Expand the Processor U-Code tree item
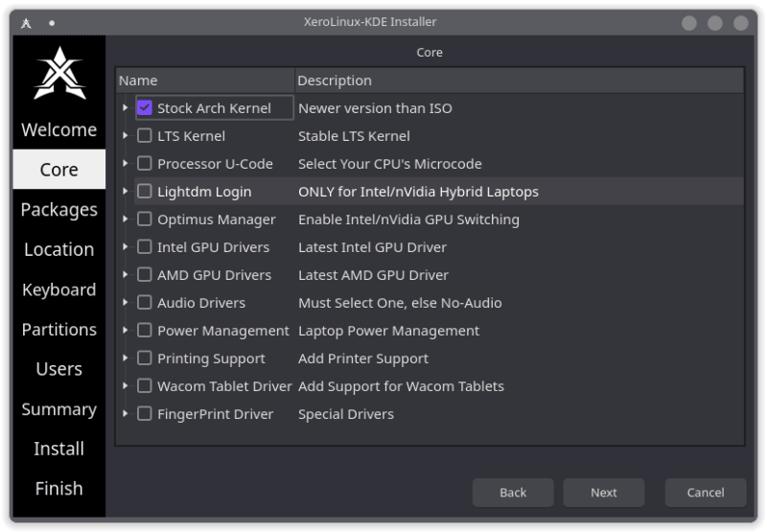The image size is (767, 532). click(126, 164)
